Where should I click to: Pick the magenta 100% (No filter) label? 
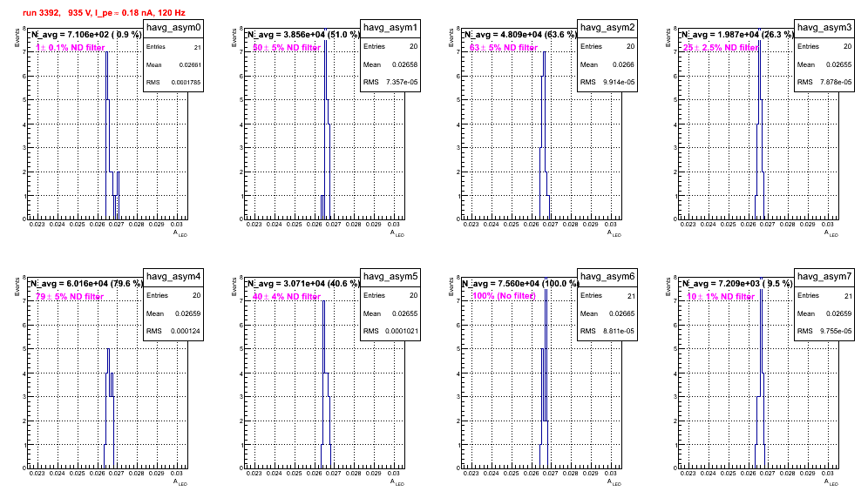[504, 296]
